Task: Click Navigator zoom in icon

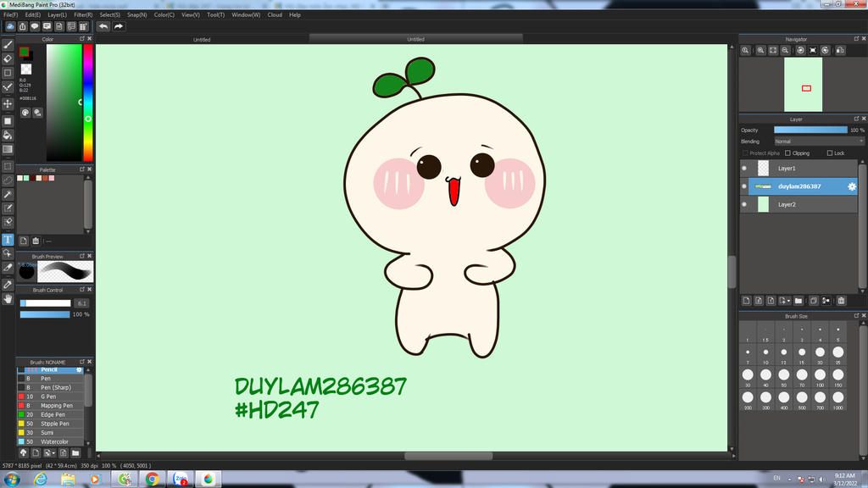Action: pos(761,50)
